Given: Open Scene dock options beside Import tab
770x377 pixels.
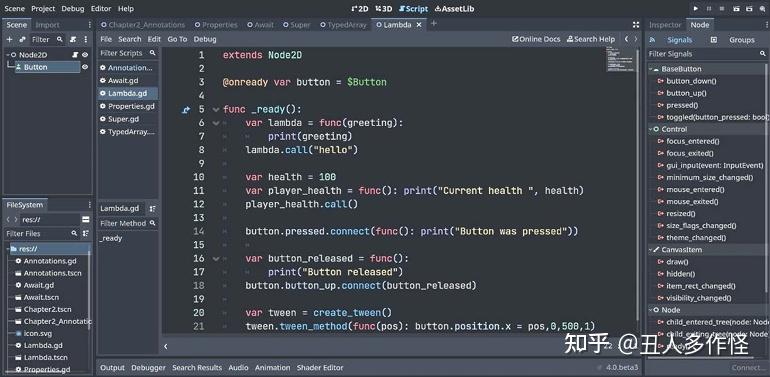Looking at the screenshot, I should (x=89, y=25).
